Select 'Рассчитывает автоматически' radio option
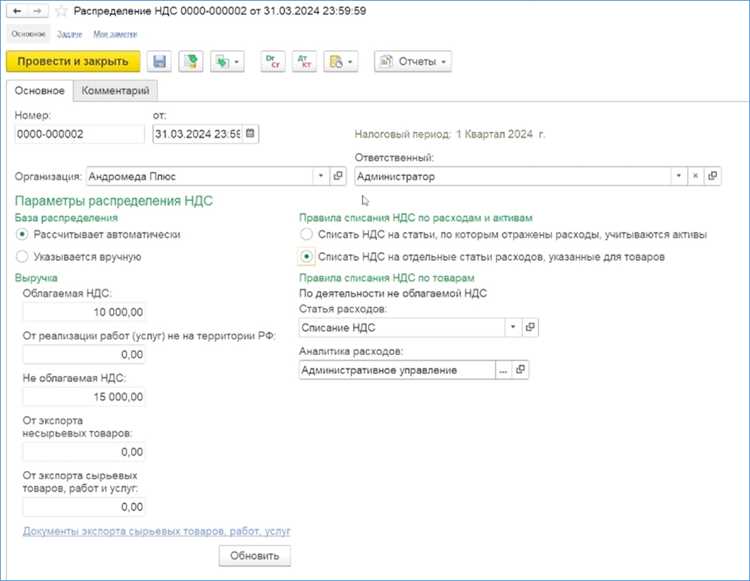 pyautogui.click(x=22, y=234)
